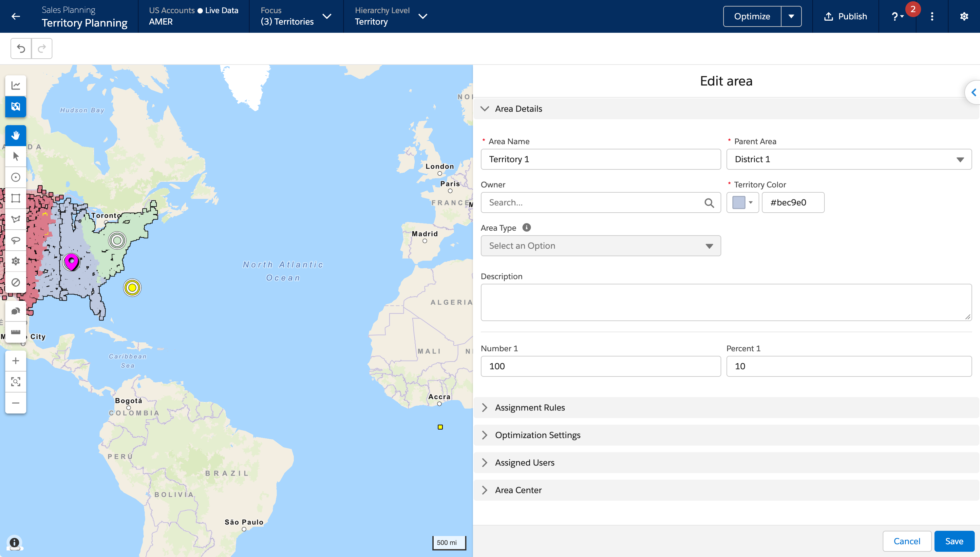Open the analytics chart panel

(x=16, y=85)
